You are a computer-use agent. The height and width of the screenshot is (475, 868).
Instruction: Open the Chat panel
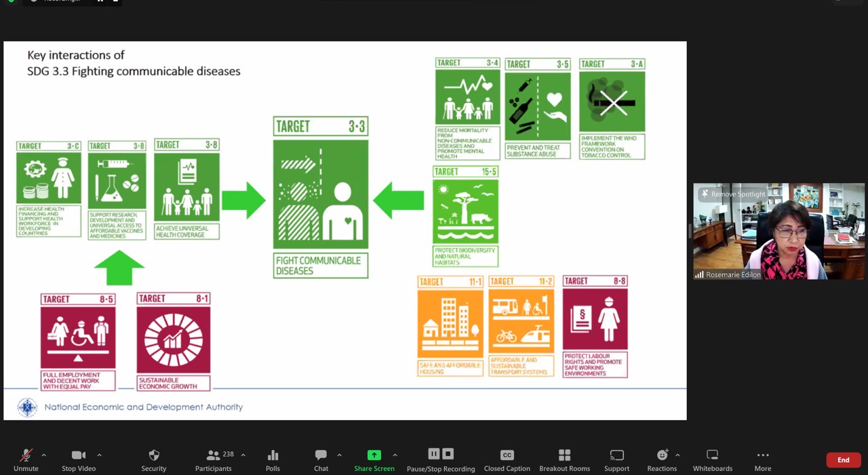point(321,459)
